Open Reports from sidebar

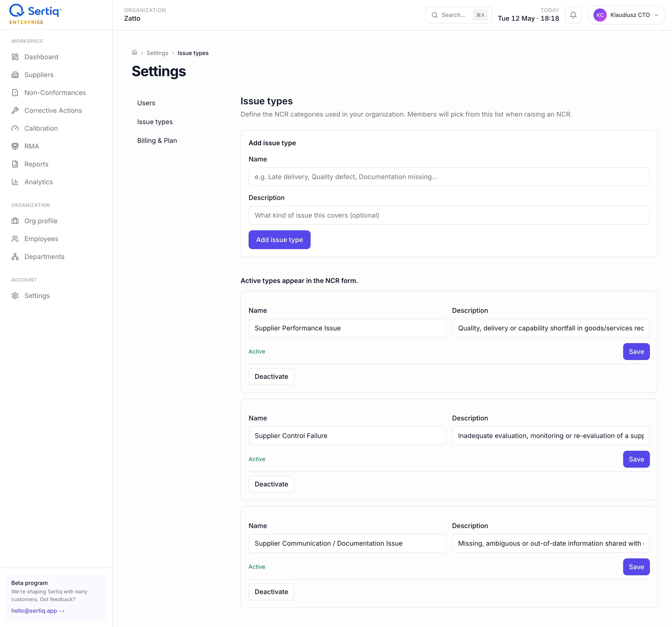pyautogui.click(x=36, y=164)
